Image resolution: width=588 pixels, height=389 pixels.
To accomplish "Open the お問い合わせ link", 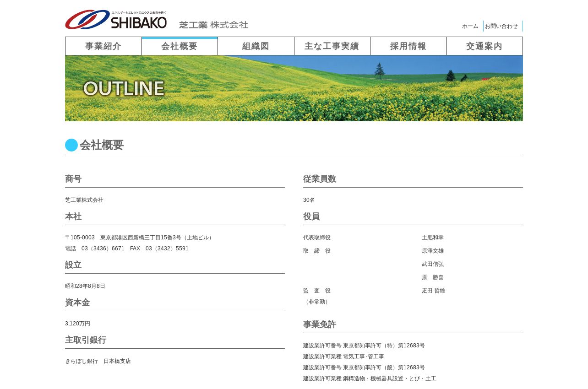I will [x=501, y=26].
